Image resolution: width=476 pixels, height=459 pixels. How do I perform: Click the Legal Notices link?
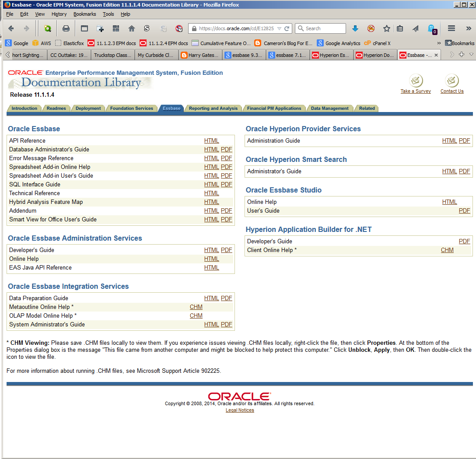[x=240, y=410]
